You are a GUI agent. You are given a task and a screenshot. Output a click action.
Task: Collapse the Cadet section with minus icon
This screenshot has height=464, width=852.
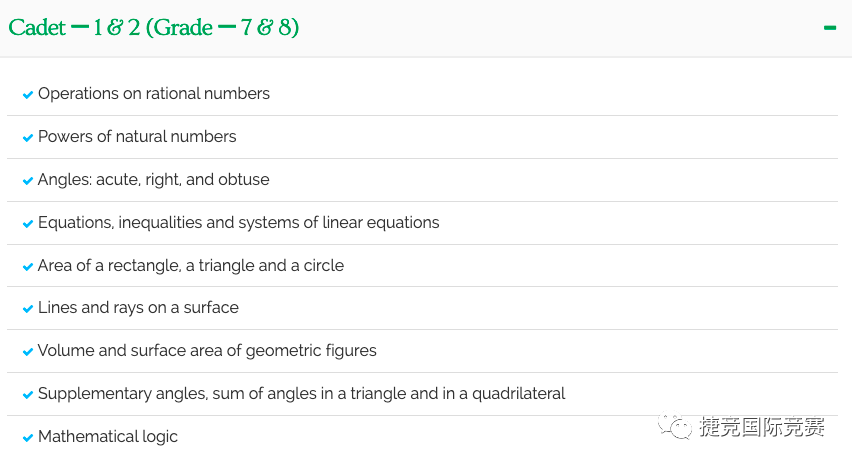(829, 28)
